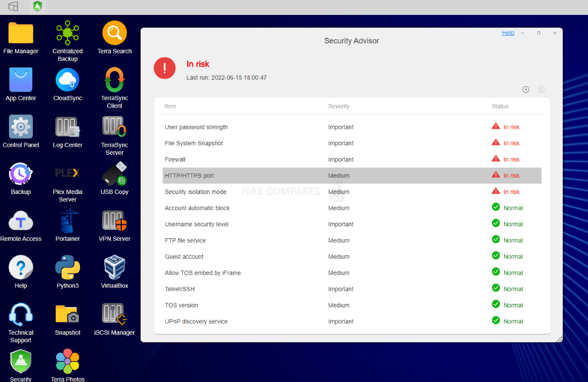The width and height of the screenshot is (588, 382).
Task: Open USB Copy app
Action: (x=114, y=174)
